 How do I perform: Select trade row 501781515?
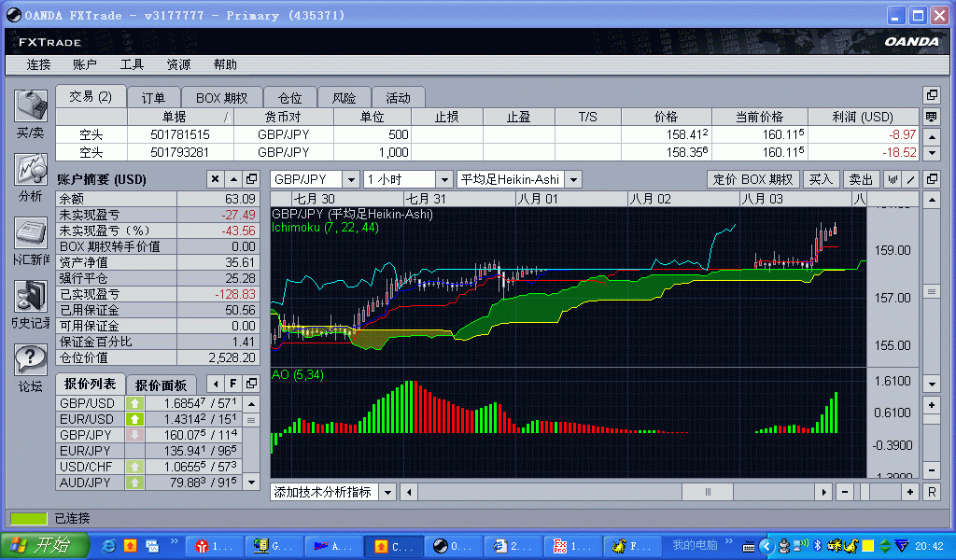(487, 134)
